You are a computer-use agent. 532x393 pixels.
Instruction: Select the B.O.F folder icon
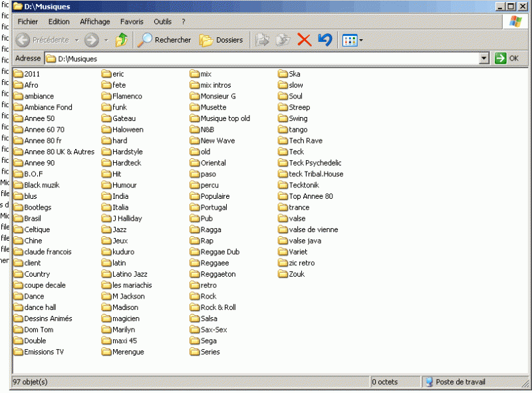[19, 174]
